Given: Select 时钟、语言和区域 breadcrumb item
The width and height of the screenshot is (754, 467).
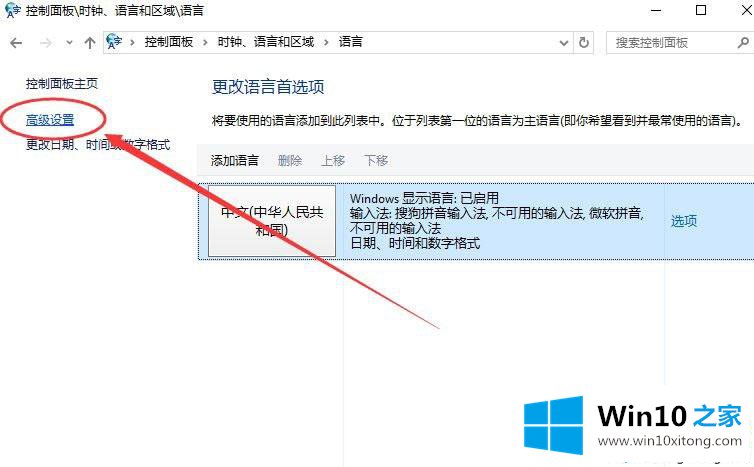Looking at the screenshot, I should pyautogui.click(x=266, y=42).
